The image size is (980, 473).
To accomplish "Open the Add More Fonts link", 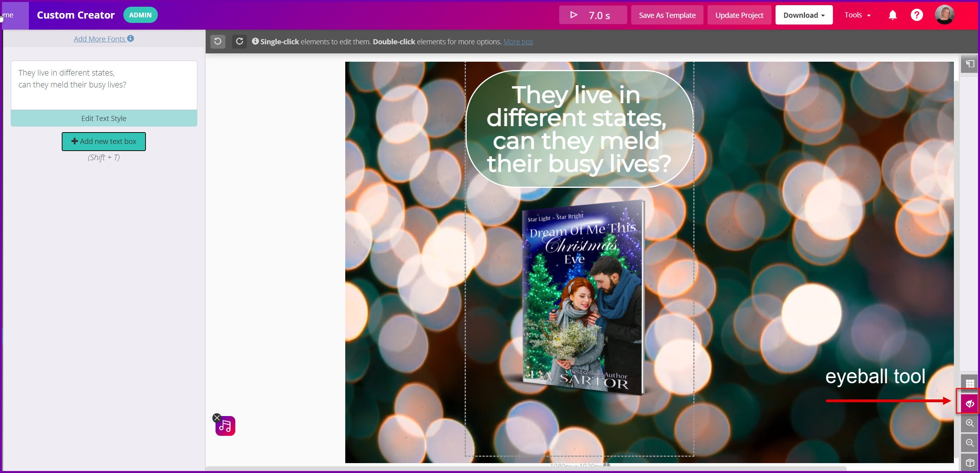I will [100, 39].
